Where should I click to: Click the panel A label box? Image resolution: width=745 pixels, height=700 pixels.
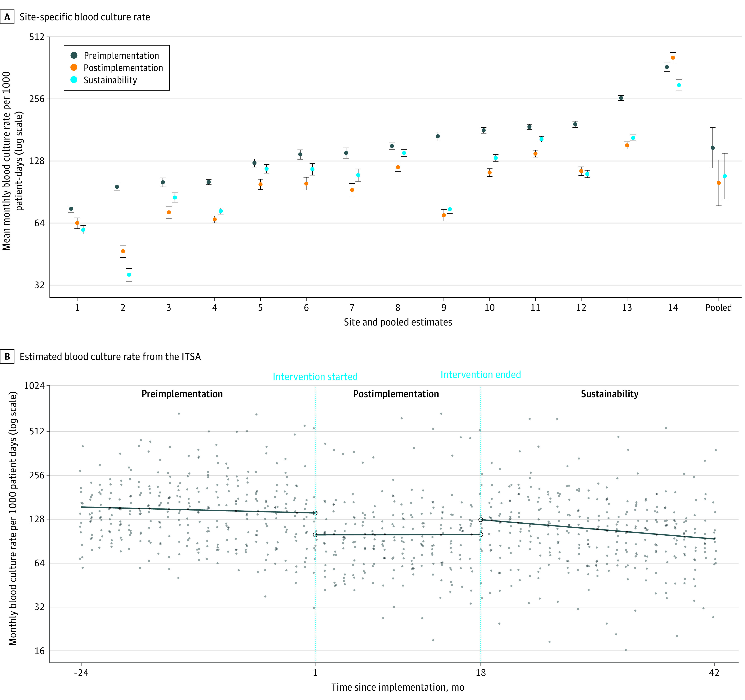[x=7, y=17]
